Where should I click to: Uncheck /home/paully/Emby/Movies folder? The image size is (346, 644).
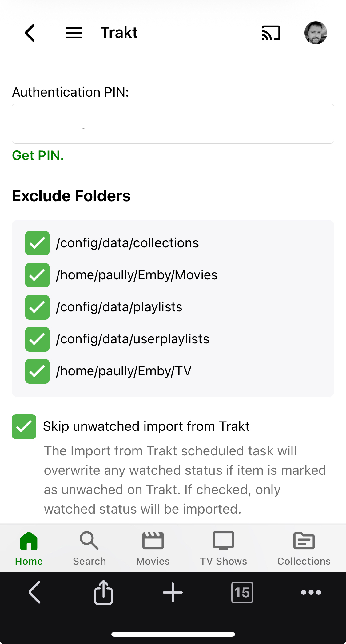tap(37, 275)
